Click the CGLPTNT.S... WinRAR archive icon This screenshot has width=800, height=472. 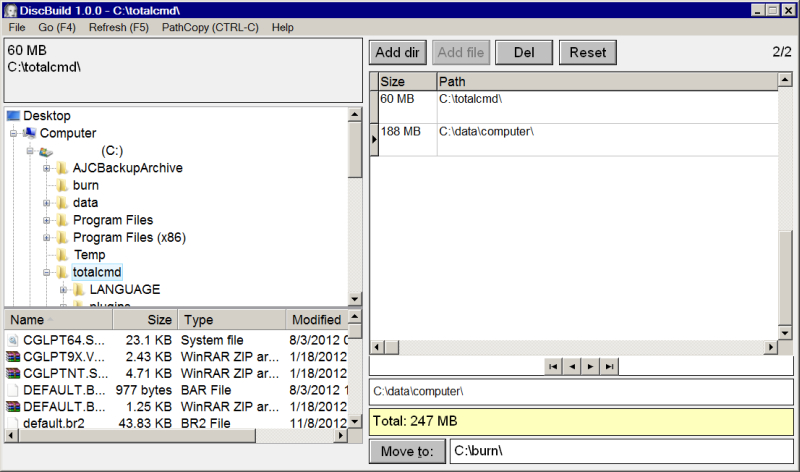(x=13, y=373)
